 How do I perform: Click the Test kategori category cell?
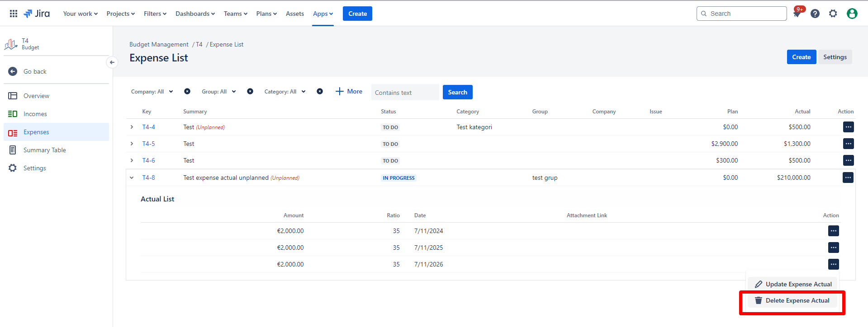click(474, 127)
